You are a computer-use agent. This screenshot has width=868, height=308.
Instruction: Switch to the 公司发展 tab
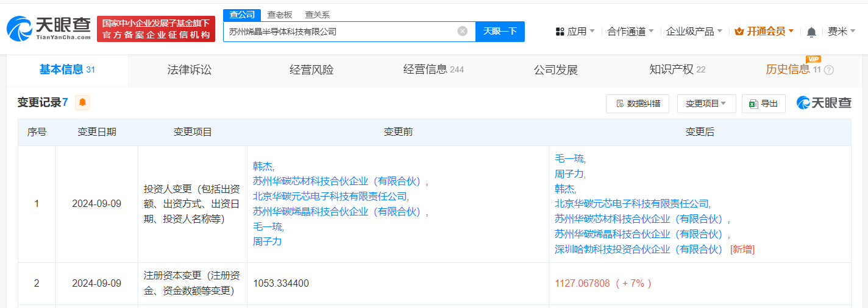[x=555, y=70]
